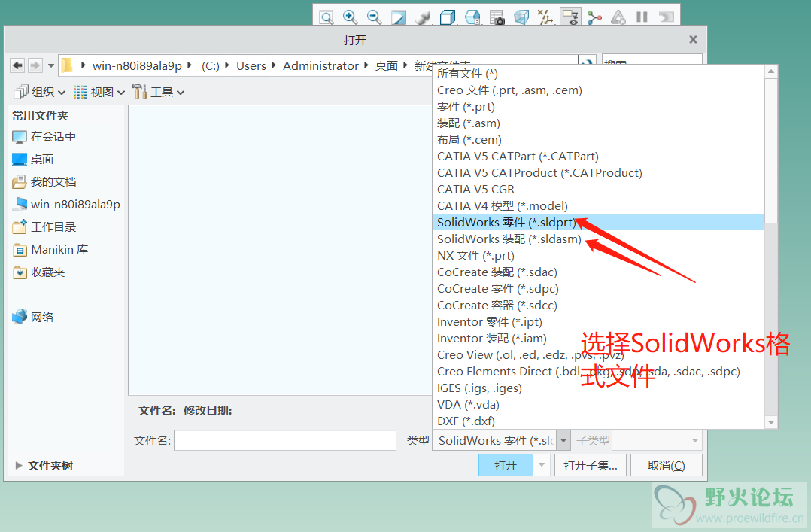Expand the arrow after Users in the path
811x532 pixels.
tap(274, 65)
